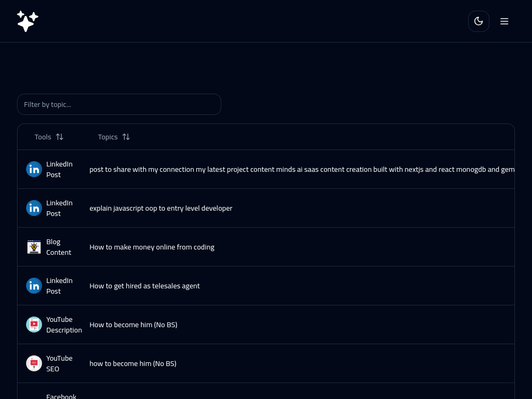Click the LinkedIn icon in the javascript oop row
This screenshot has width=532, height=399.
click(x=34, y=208)
